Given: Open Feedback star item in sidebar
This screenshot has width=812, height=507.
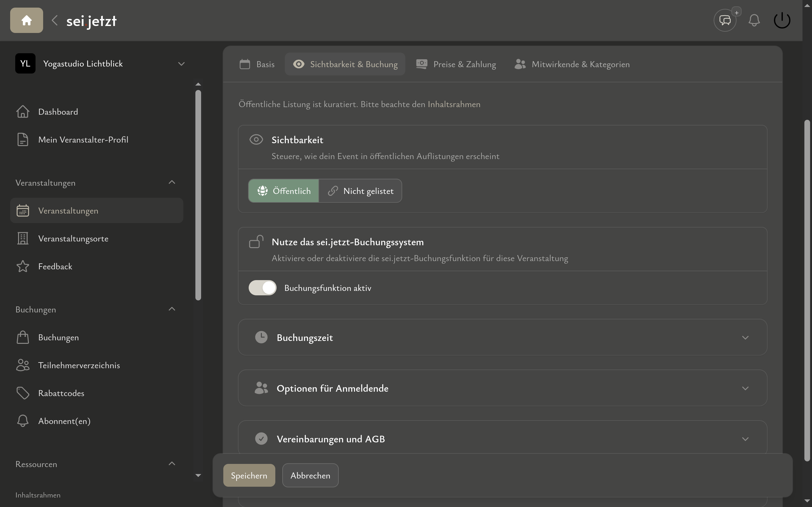Looking at the screenshot, I should 55,266.
